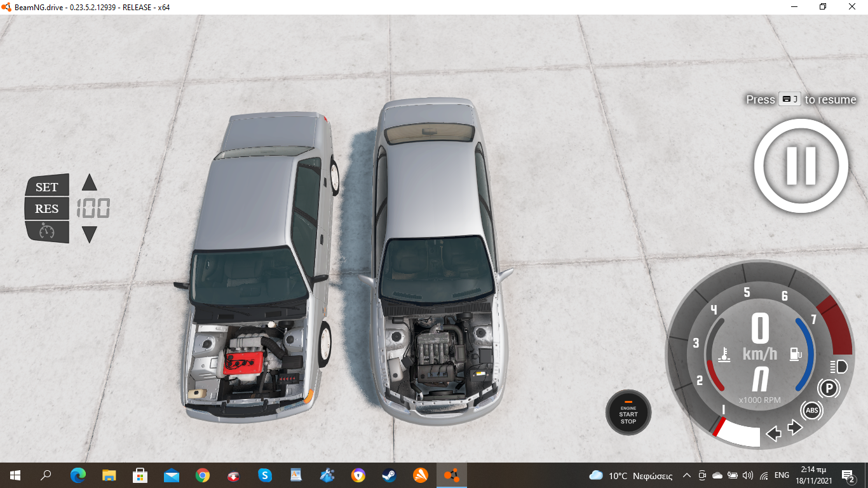Click the parking brake indicator
Image resolution: width=868 pixels, height=488 pixels.
(829, 388)
